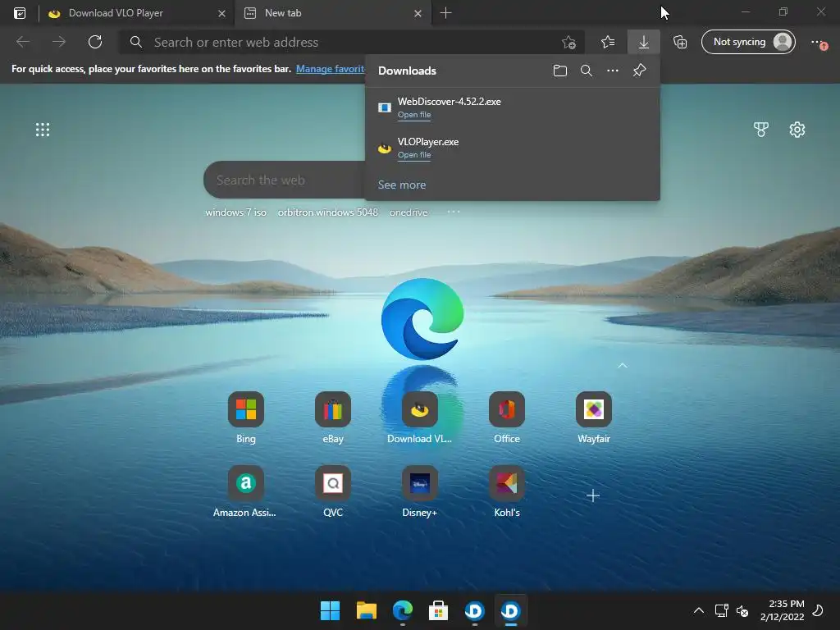Go forward with the forward arrow

(59, 42)
